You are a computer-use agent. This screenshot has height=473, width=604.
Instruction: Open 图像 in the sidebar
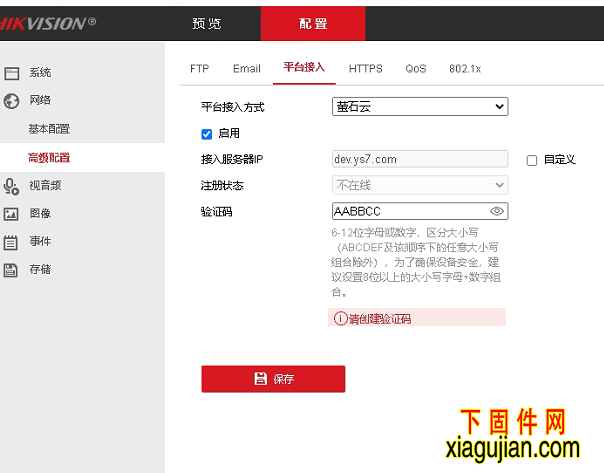40,213
